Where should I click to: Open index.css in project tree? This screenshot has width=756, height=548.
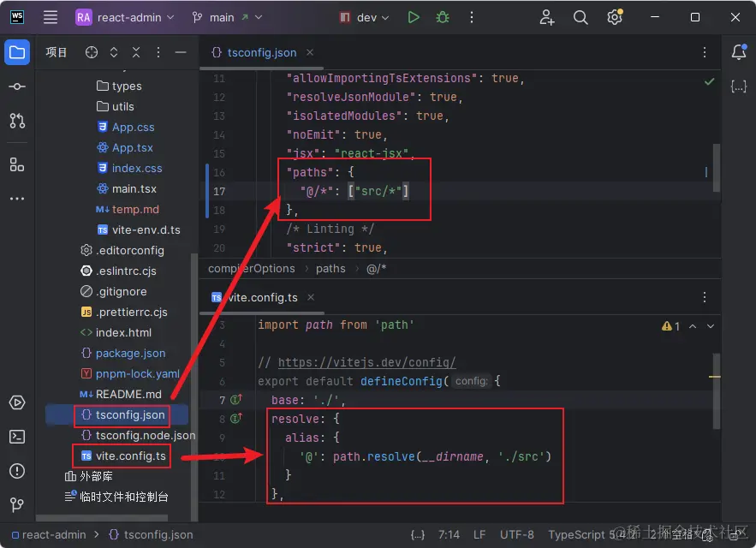point(129,168)
